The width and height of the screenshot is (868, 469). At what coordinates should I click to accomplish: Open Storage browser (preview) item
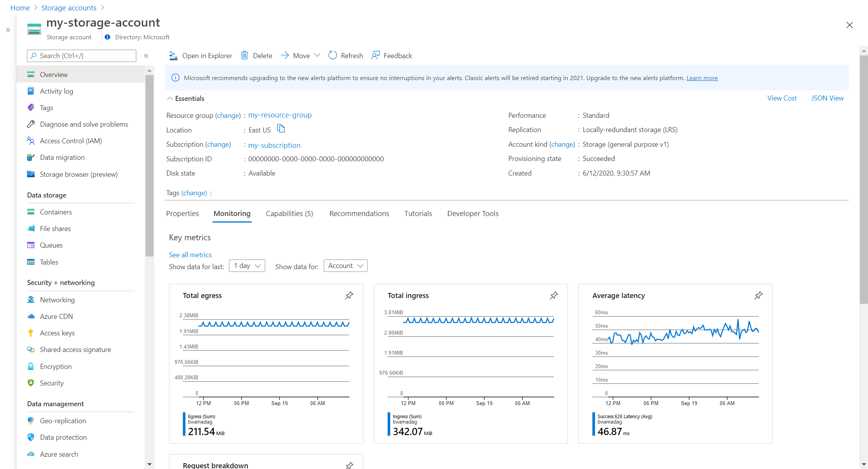coord(79,174)
